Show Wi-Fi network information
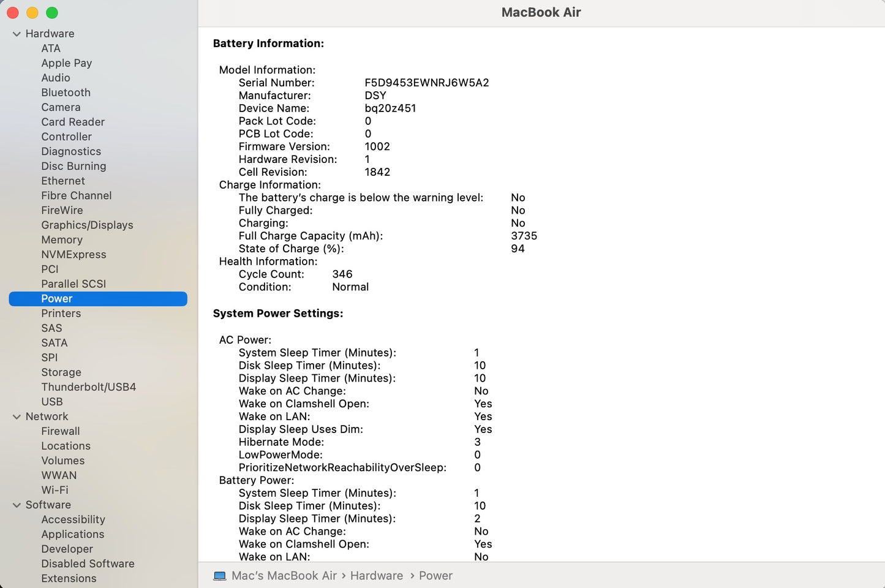Image resolution: width=885 pixels, height=588 pixels. (x=55, y=490)
